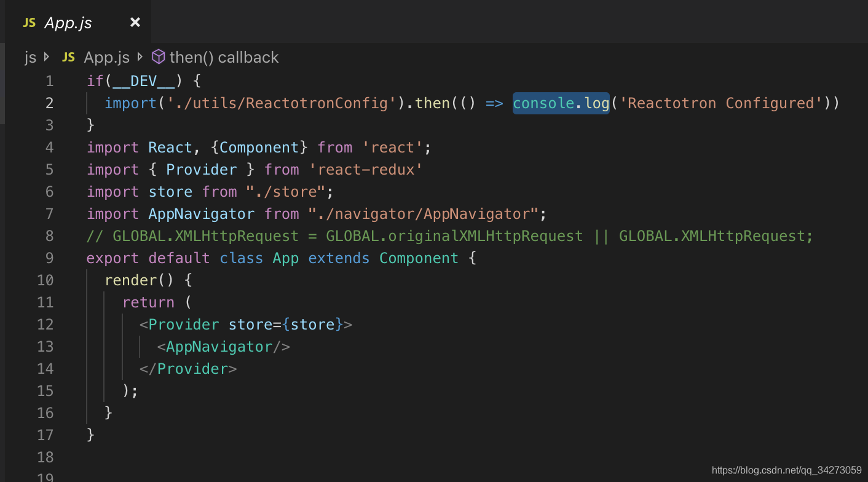
Task: Click the highlighted console.log text
Action: click(x=561, y=103)
